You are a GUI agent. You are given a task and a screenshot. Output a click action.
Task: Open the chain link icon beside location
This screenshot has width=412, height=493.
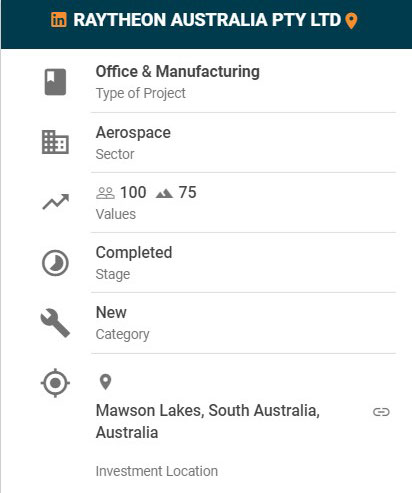click(381, 412)
